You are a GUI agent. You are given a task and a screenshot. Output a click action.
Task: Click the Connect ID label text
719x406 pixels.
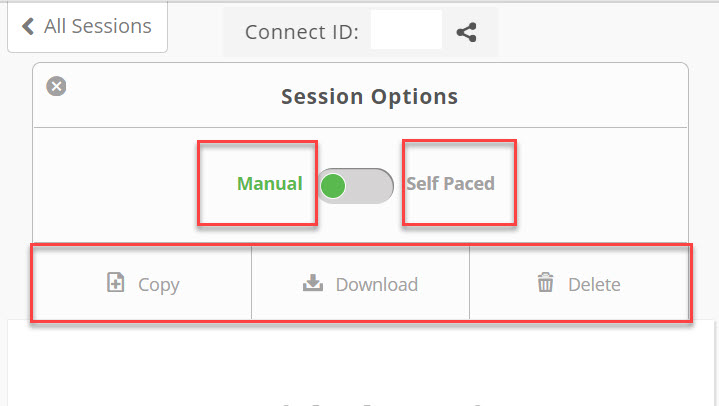pyautogui.click(x=302, y=32)
